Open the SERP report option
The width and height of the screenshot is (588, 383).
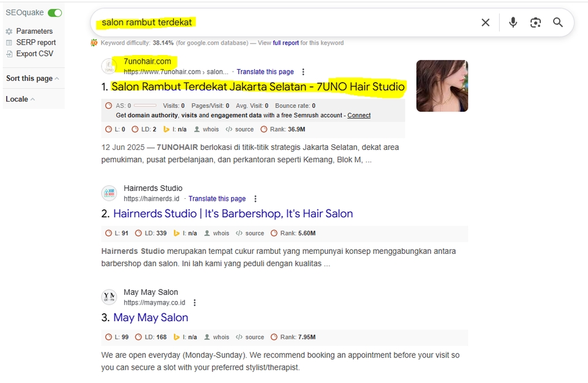click(36, 42)
